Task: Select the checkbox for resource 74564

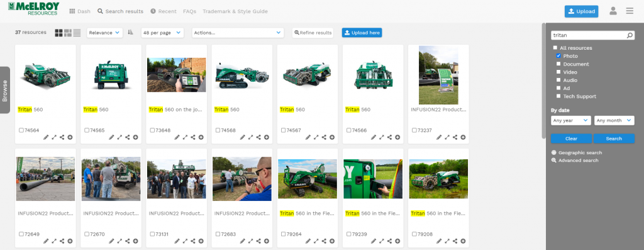Action: (21, 130)
